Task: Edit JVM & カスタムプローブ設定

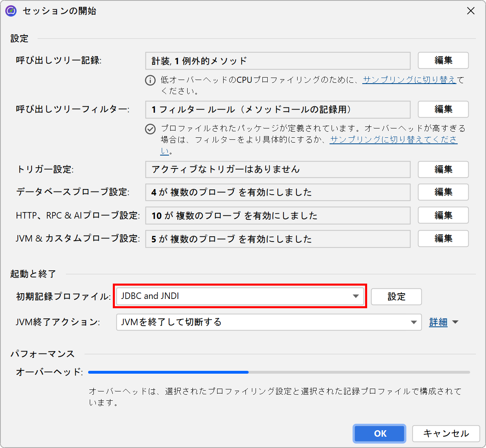Action: click(x=443, y=239)
